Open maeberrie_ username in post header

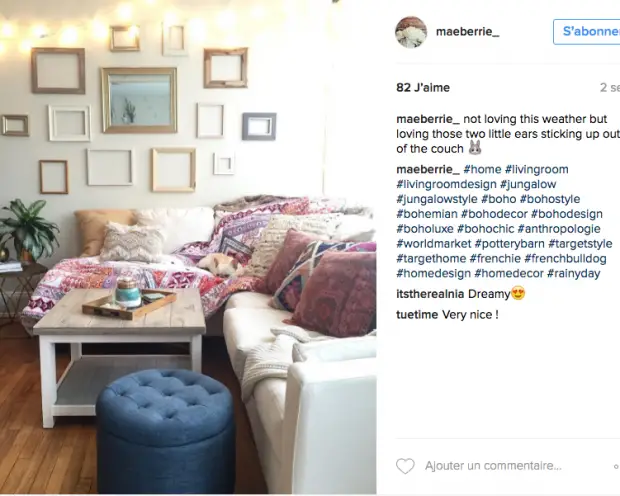coord(467,32)
